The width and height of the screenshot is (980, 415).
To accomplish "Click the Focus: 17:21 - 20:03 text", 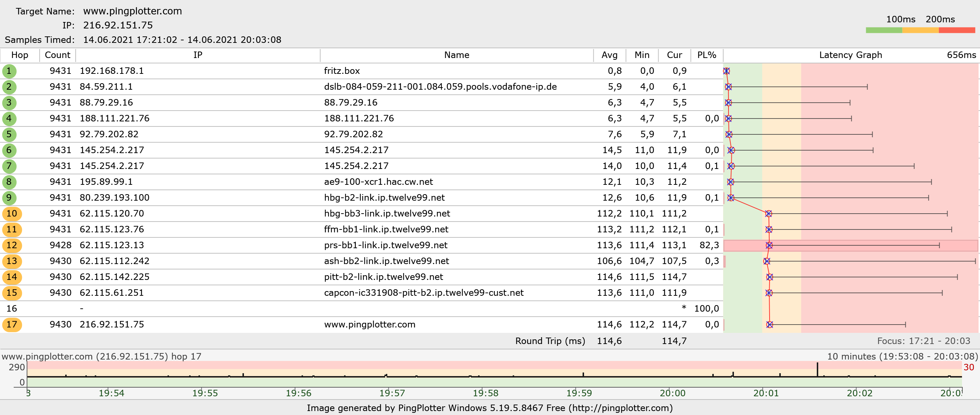I will 924,341.
